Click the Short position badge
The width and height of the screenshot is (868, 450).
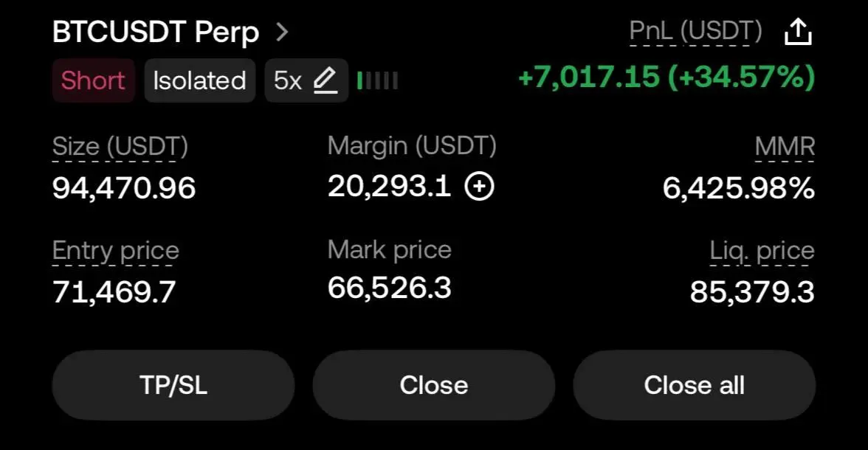click(93, 81)
